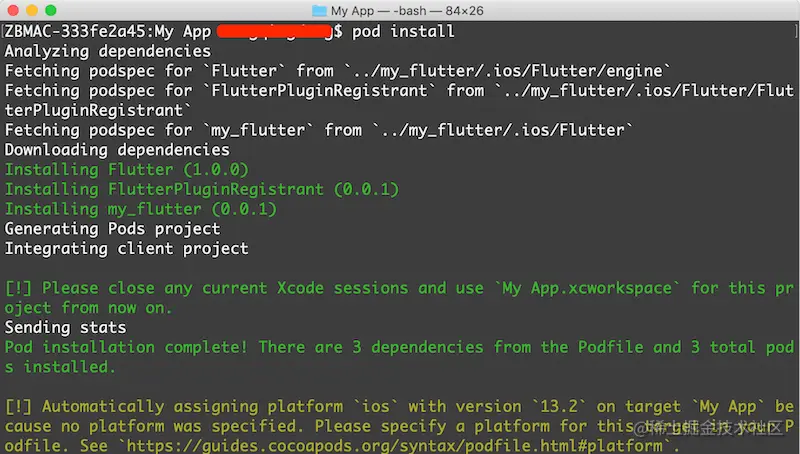Click the folder icon in the title bar

click(319, 11)
